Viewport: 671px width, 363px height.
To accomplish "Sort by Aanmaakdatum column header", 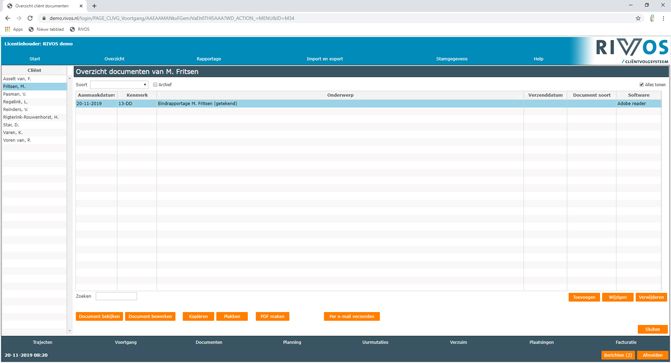I will coord(96,95).
